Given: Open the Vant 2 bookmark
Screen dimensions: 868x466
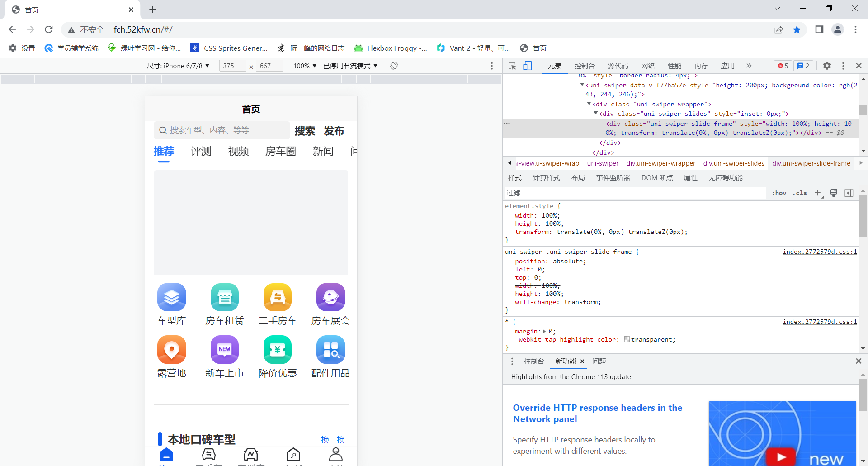Looking at the screenshot, I should (473, 48).
